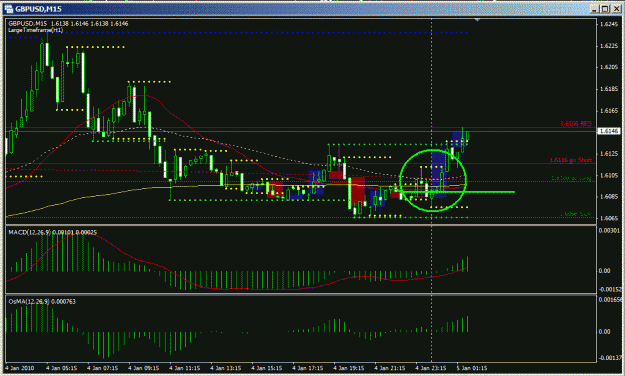Click price scale value 1.6165

(x=609, y=110)
